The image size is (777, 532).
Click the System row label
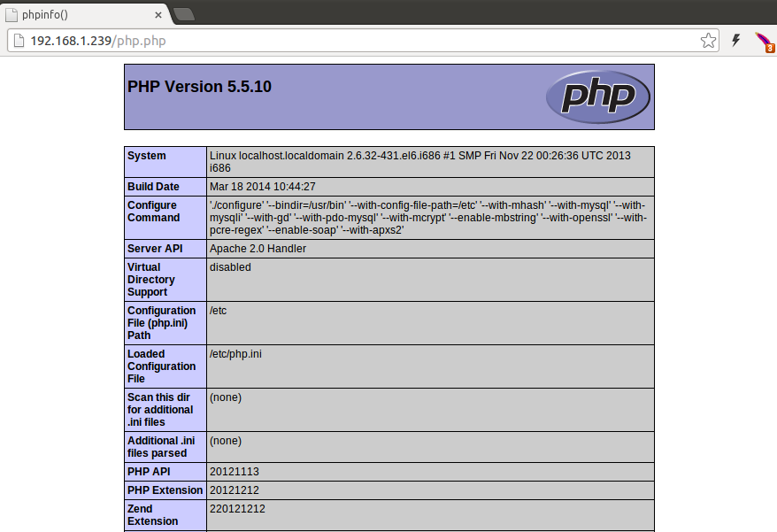click(x=147, y=156)
